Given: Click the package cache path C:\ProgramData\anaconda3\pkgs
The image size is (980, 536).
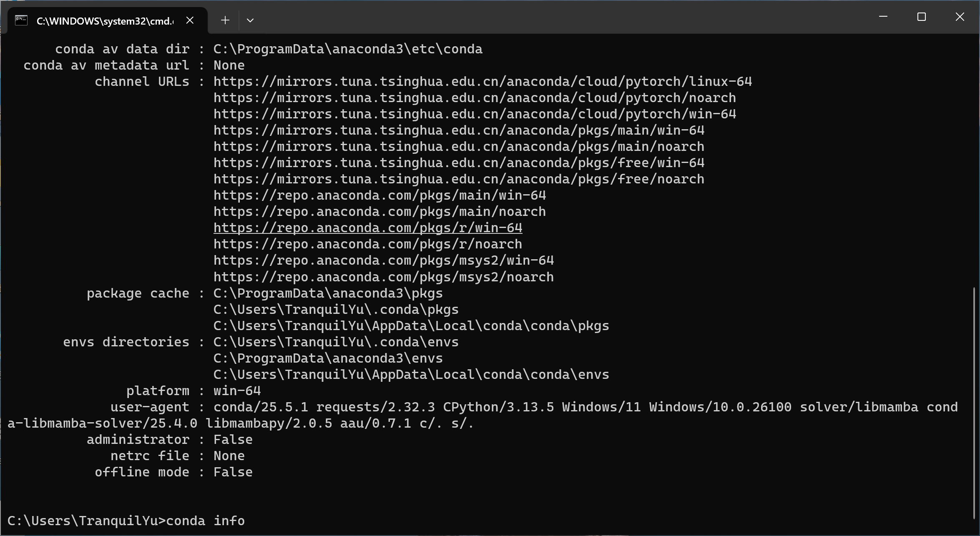Looking at the screenshot, I should (x=328, y=293).
